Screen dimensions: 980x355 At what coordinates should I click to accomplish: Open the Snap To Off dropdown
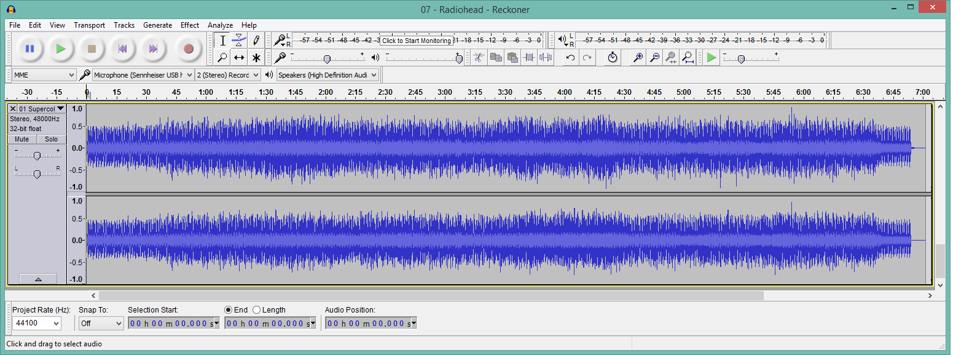(x=101, y=323)
